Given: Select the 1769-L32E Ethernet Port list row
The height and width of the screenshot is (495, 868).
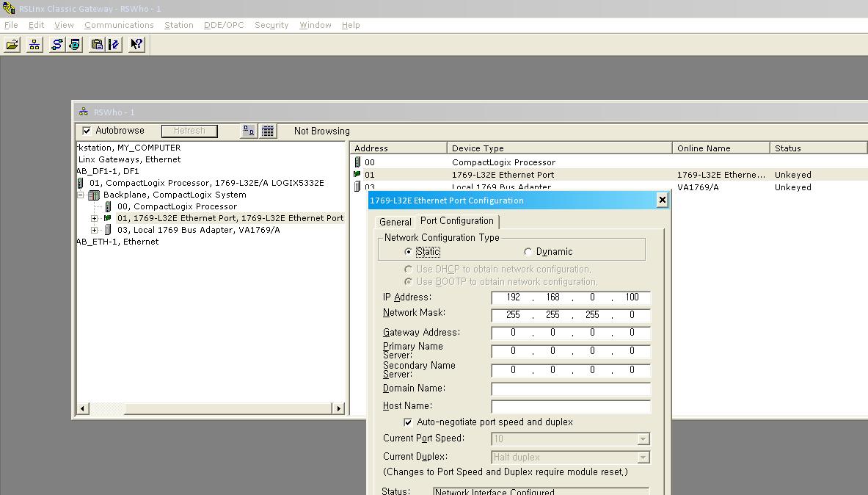Looking at the screenshot, I should [x=609, y=175].
